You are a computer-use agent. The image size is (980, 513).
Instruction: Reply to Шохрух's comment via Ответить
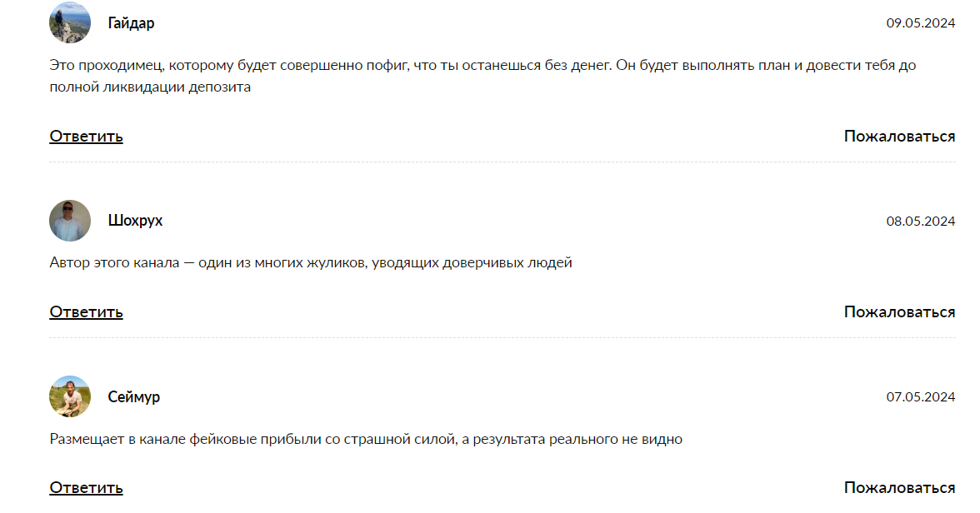click(x=86, y=312)
